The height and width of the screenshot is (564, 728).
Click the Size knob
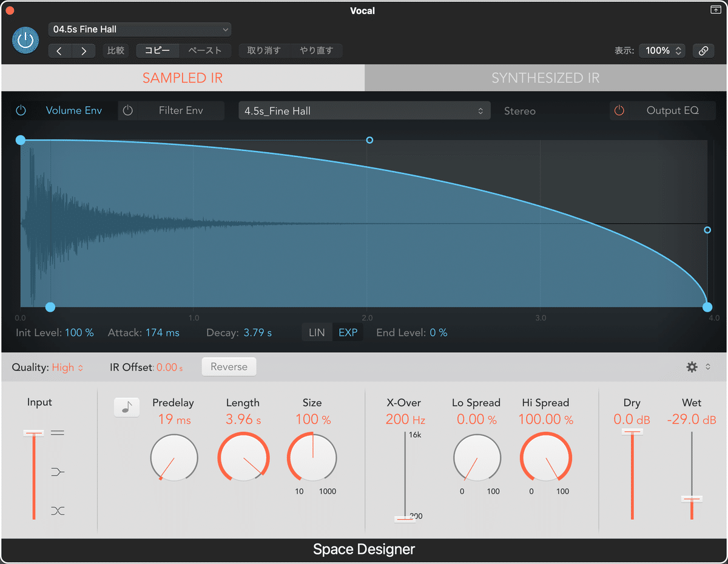pyautogui.click(x=312, y=457)
